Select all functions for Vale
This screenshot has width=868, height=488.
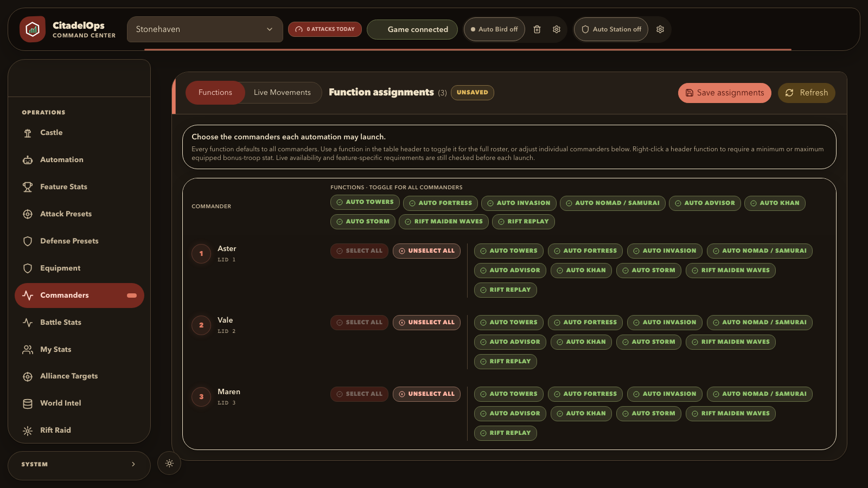pos(359,323)
